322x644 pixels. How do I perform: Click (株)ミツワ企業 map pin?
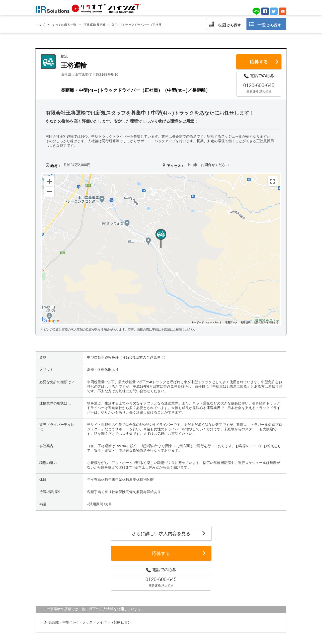pos(127,223)
